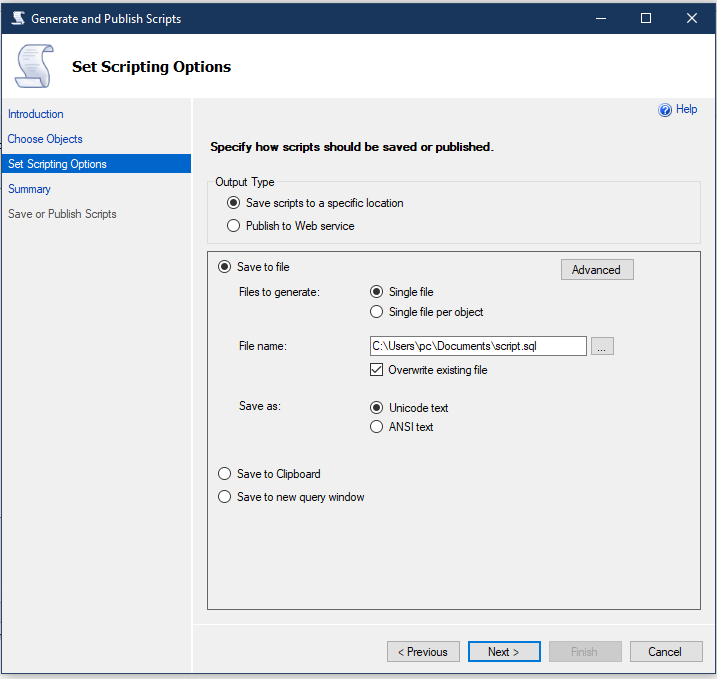The height and width of the screenshot is (679, 717).
Task: Uncheck Overwrite existing file checkbox
Action: click(377, 370)
